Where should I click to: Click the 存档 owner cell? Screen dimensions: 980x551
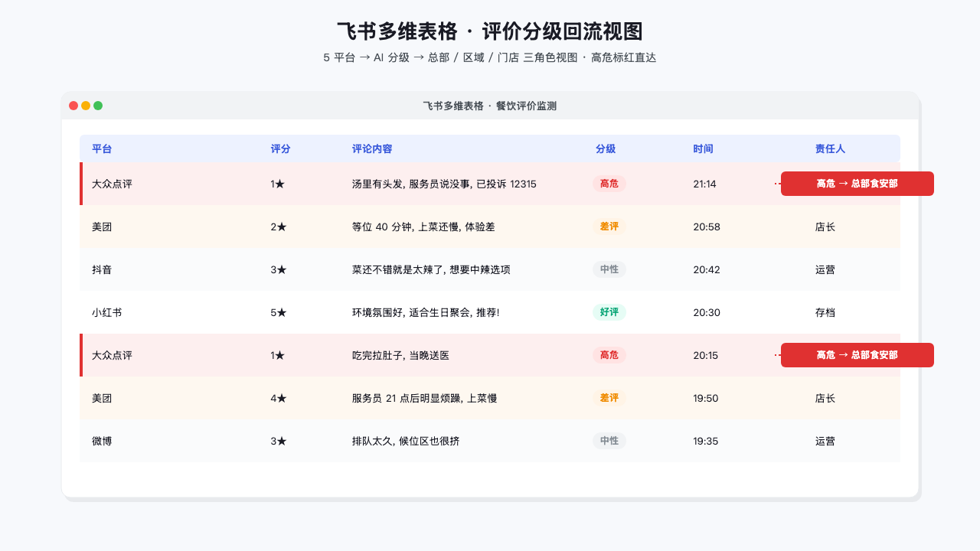pyautogui.click(x=825, y=312)
